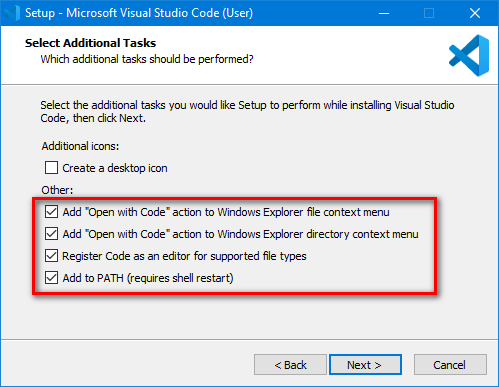499x387 pixels.
Task: Toggle Register Code as an editor checkbox
Action: 51,256
